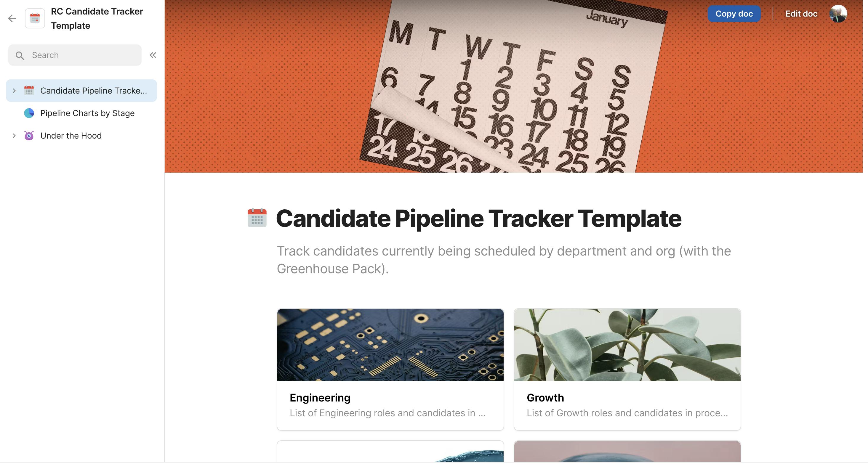Select the Pipeline Charts by Stage page

click(x=87, y=113)
